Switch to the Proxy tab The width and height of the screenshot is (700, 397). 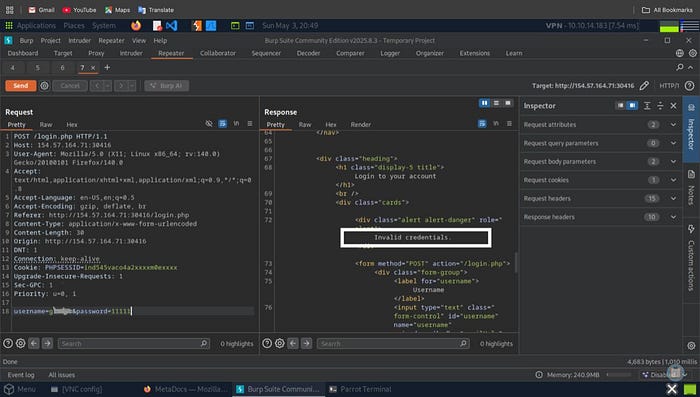tap(96, 53)
